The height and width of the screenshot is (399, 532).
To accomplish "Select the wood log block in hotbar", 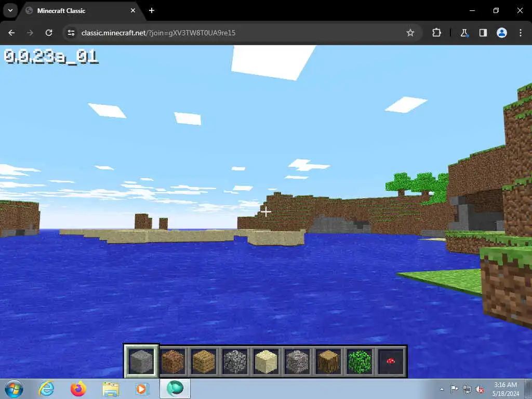I will pyautogui.click(x=328, y=362).
